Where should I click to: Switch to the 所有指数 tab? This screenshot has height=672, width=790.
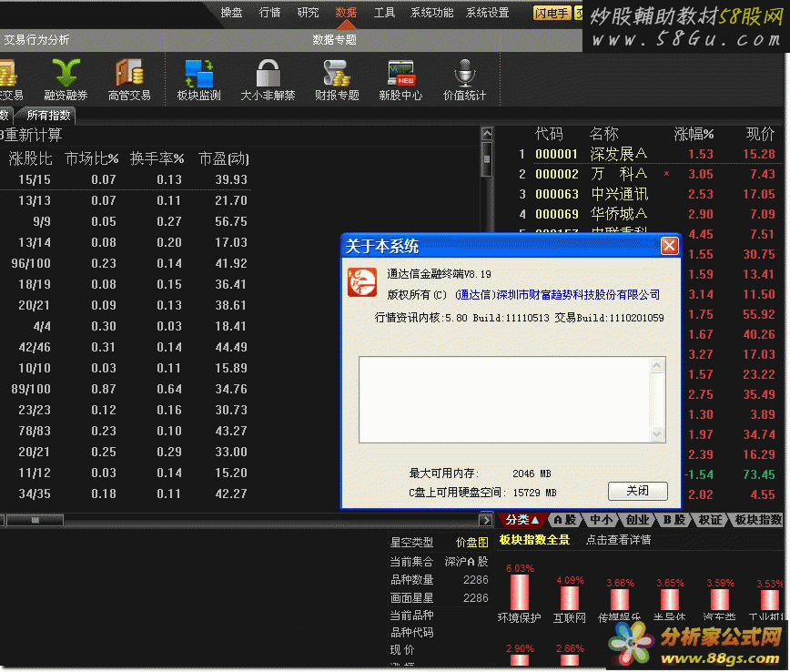point(48,116)
